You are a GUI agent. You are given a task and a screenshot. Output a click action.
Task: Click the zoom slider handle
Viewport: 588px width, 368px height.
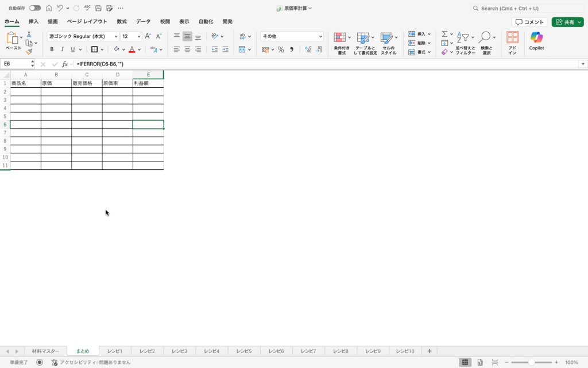coord(531,362)
